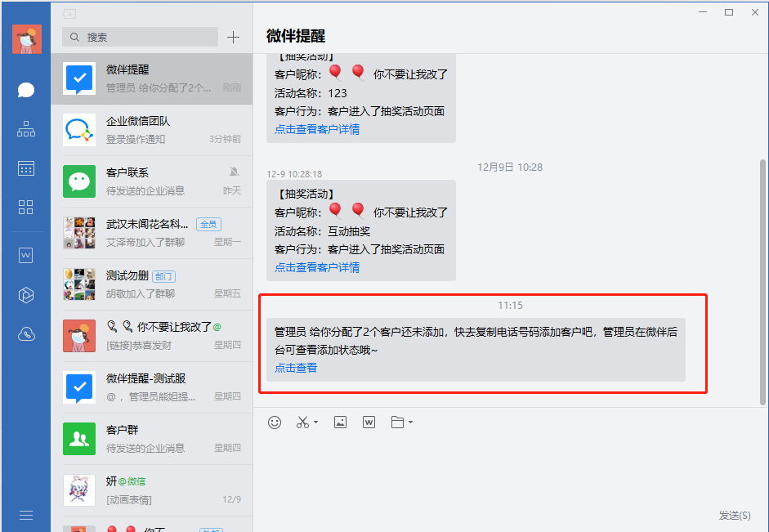Open the 企业微信团队 conversation
The height and width of the screenshot is (532, 769).
152,131
